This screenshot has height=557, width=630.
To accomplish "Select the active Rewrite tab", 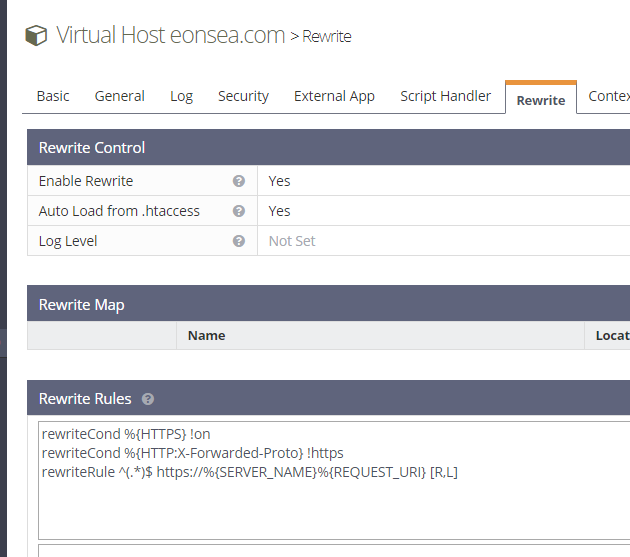I will click(x=541, y=99).
